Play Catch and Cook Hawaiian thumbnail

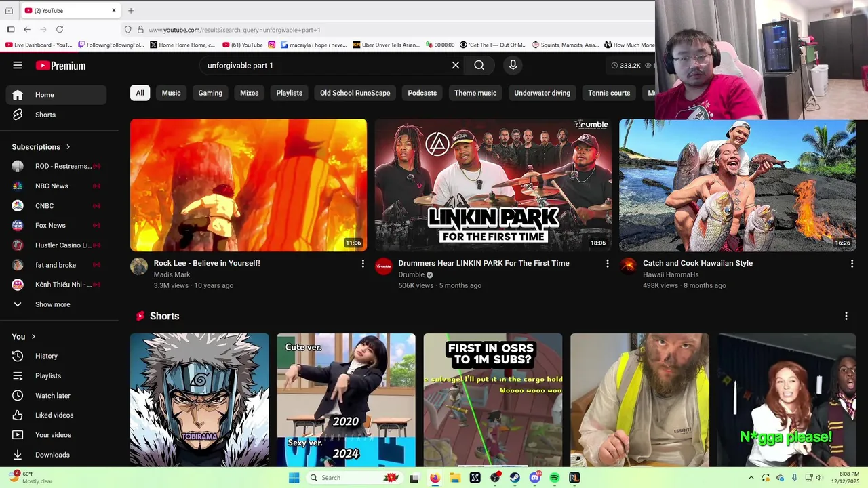[x=738, y=185]
